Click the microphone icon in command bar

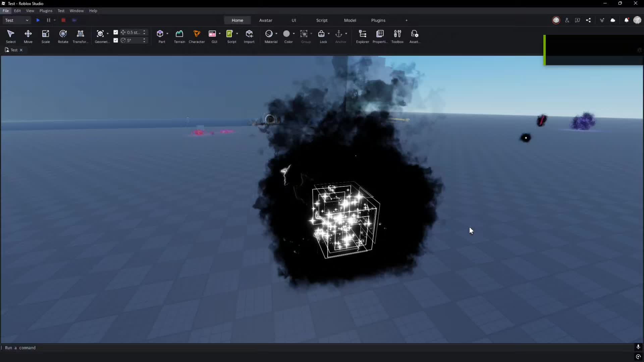[x=638, y=347]
